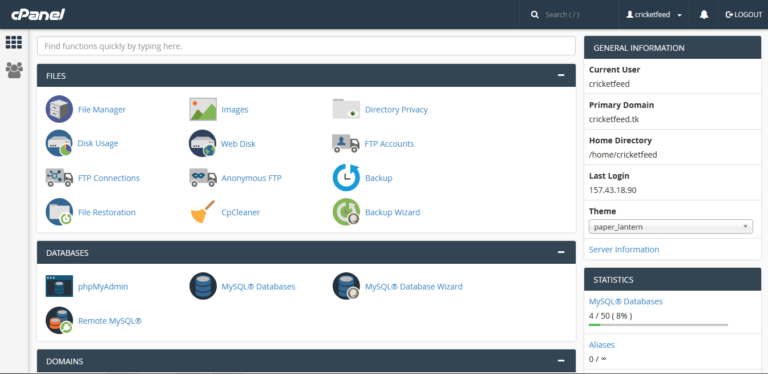The height and width of the screenshot is (374, 768).
Task: Collapse the Domains section
Action: click(x=561, y=361)
